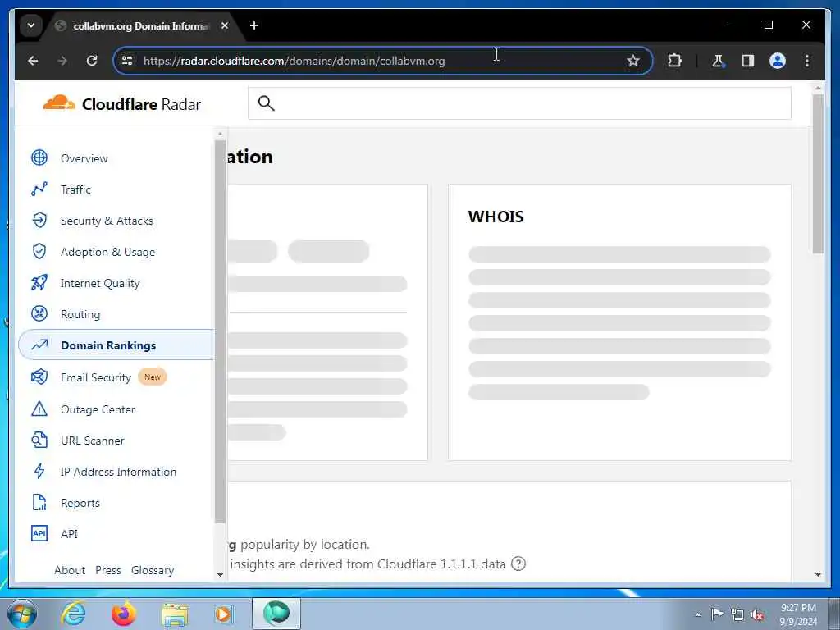Viewport: 840px width, 630px height.
Task: Go to Outage Center page
Action: (98, 409)
